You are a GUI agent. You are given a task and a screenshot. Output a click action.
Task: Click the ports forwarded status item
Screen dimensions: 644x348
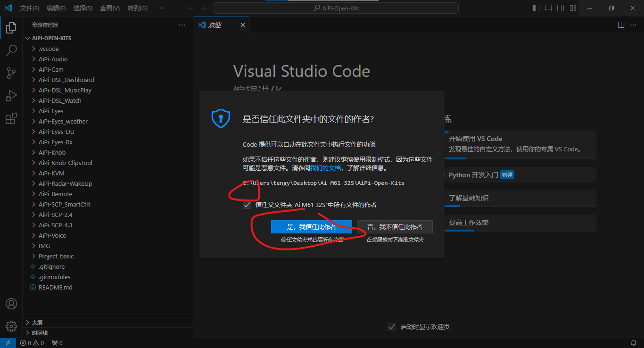[x=57, y=343]
